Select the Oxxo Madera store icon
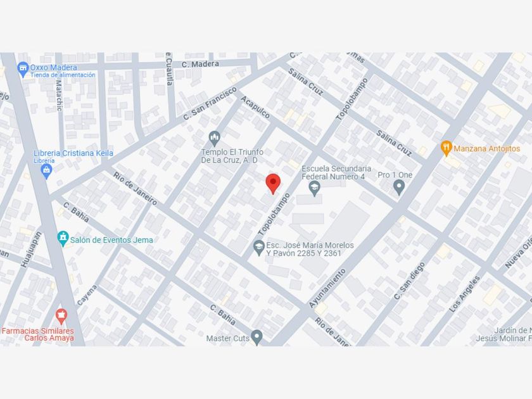The image size is (532, 399). (x=23, y=70)
